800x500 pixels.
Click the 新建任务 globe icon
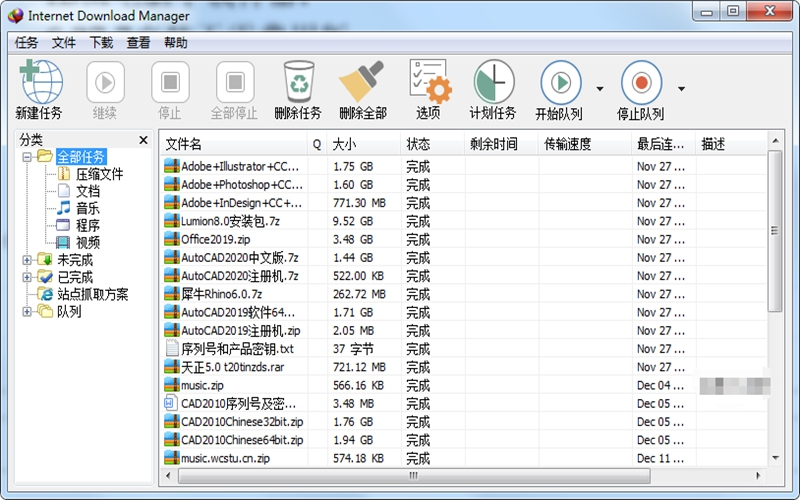(41, 81)
